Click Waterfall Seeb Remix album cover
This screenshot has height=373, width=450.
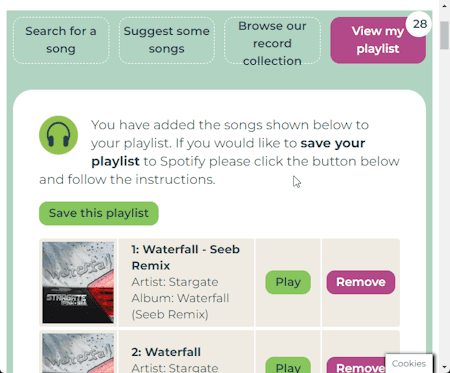coord(78,282)
